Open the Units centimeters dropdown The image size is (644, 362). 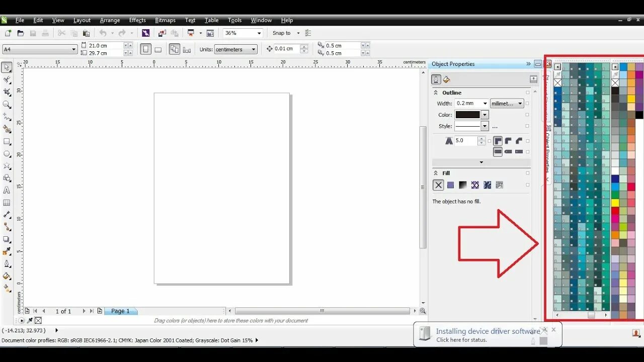[254, 49]
